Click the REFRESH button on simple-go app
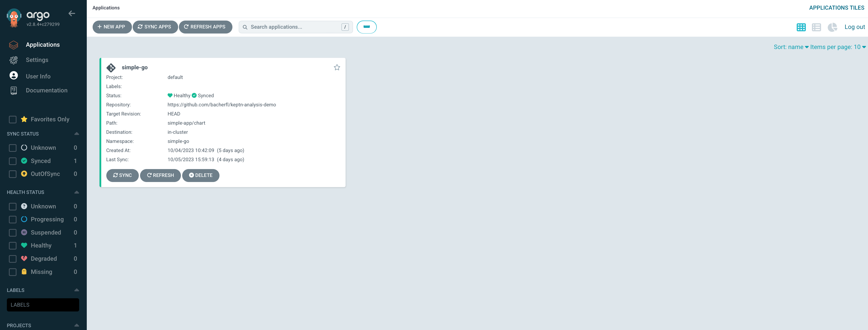The height and width of the screenshot is (330, 868). 161,175
